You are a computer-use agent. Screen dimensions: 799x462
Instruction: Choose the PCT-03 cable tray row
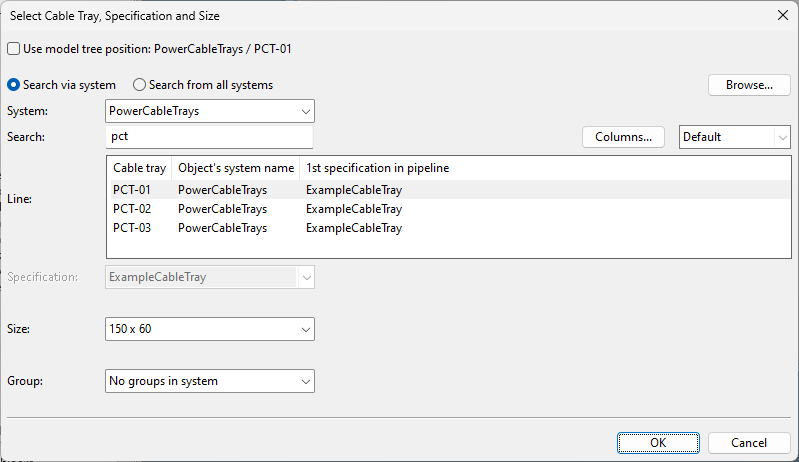pyautogui.click(x=132, y=228)
